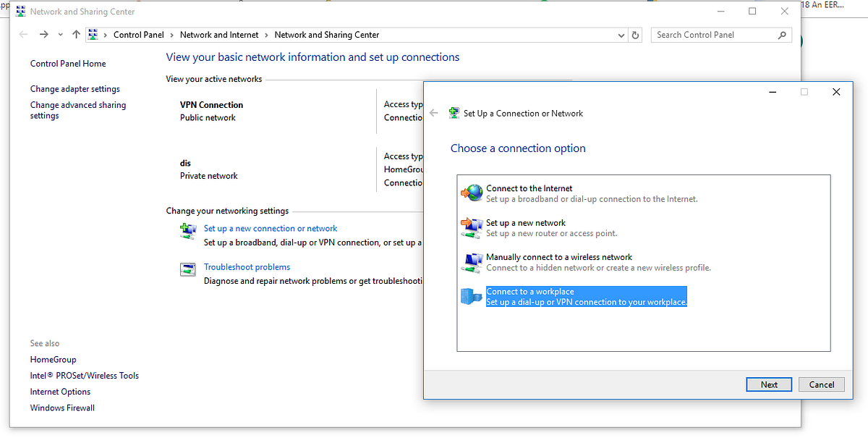868x438 pixels.
Task: Select Network and Internet in breadcrumb
Action: (219, 35)
